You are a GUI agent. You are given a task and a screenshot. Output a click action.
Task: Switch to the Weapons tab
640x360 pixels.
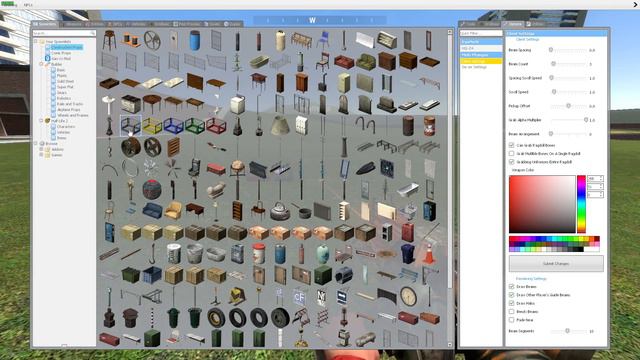(x=72, y=24)
